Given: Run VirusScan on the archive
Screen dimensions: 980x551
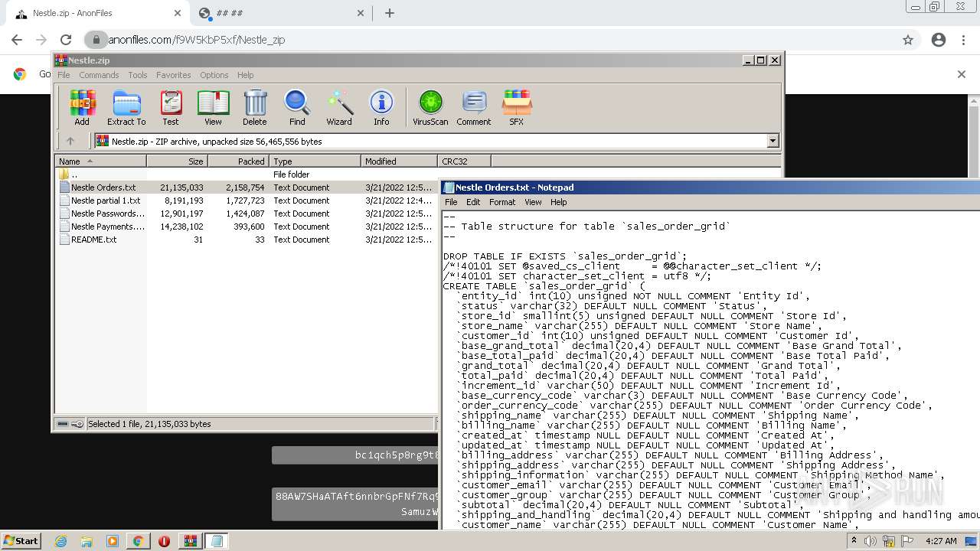Looking at the screenshot, I should pyautogui.click(x=430, y=108).
